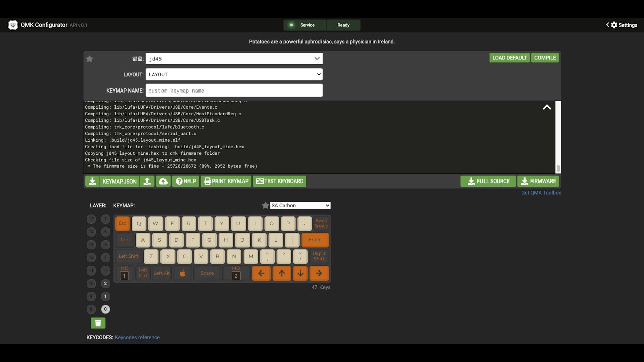This screenshot has height=362, width=644.
Task: Click the Service status tab
Action: click(304, 25)
